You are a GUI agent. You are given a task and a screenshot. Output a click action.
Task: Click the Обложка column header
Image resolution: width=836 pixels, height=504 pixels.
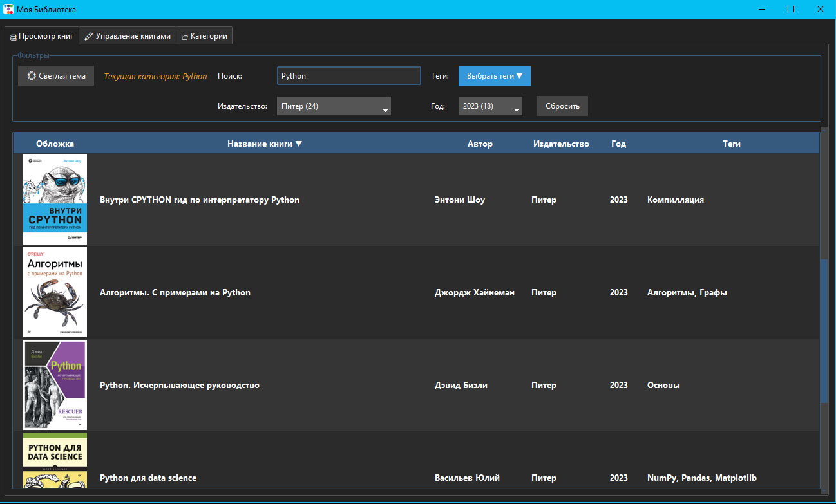[x=55, y=144]
